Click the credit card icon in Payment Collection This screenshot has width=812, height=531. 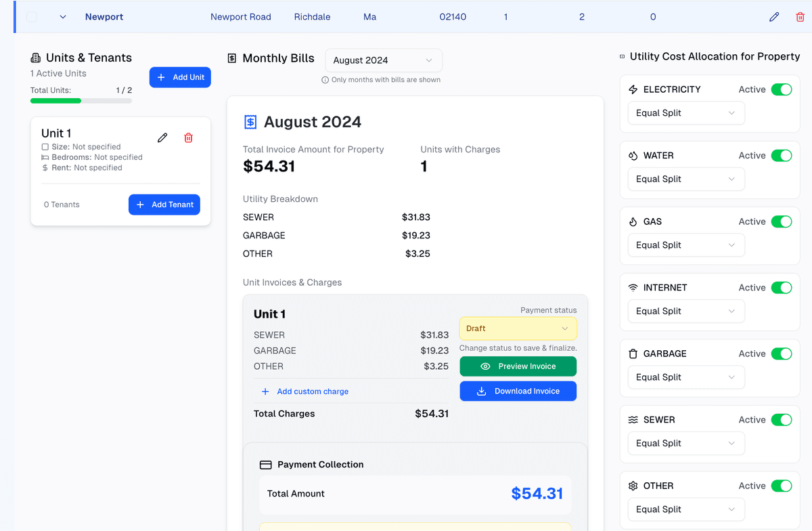(x=266, y=465)
